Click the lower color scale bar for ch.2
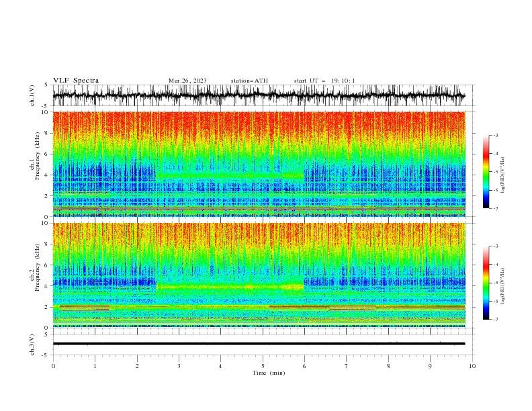Image resolution: width=532 pixels, height=411 pixels. tap(486, 283)
